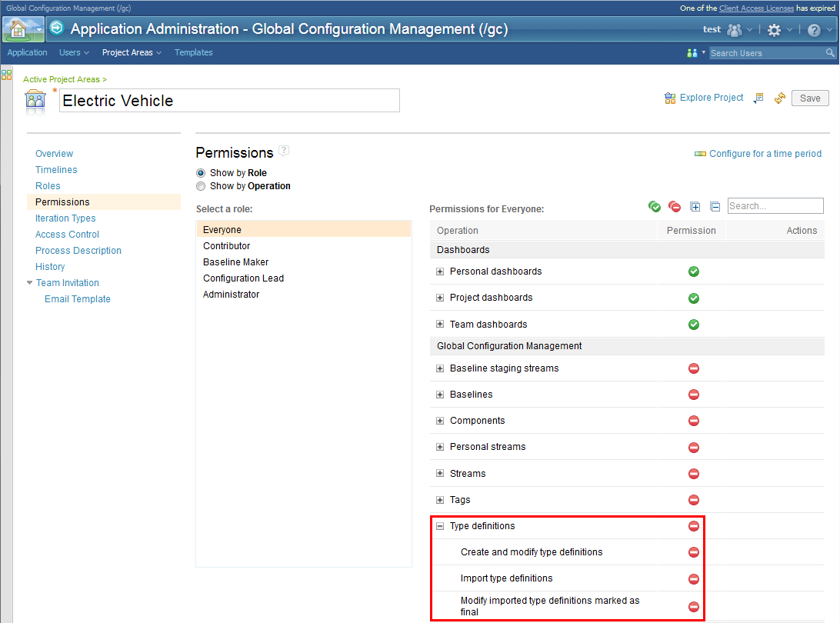840x623 pixels.
Task: Select the Show by Role radio button
Action: click(x=201, y=173)
